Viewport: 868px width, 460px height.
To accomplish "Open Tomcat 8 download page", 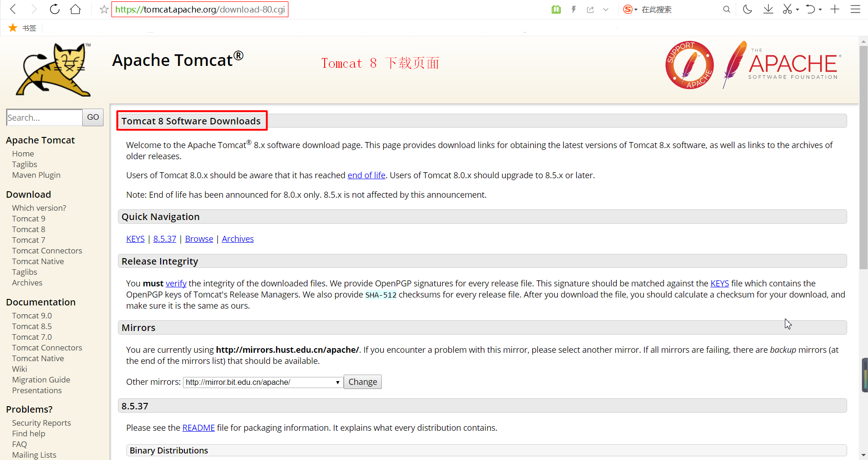I will [x=29, y=229].
